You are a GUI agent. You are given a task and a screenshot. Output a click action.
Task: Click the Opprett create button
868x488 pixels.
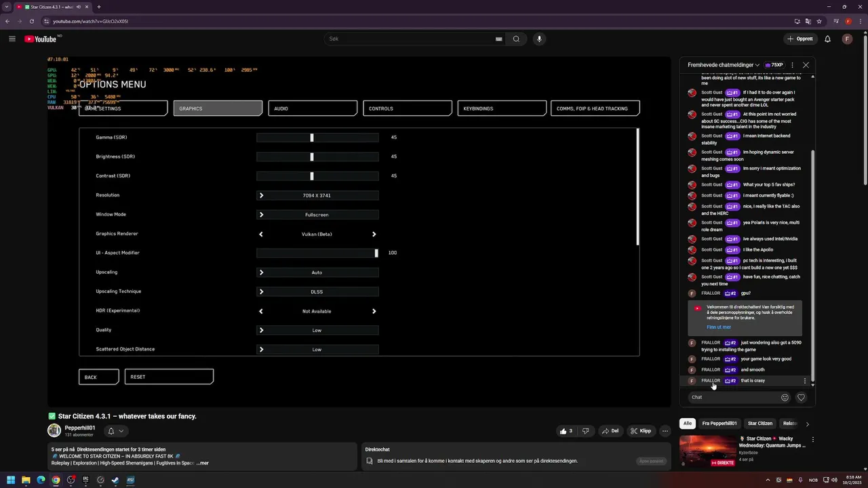click(800, 39)
